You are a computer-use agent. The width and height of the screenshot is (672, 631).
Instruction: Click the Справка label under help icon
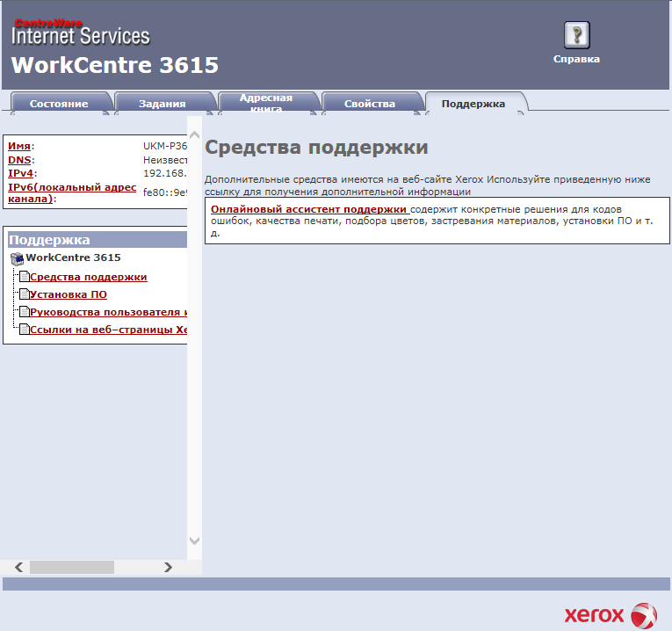click(x=576, y=59)
